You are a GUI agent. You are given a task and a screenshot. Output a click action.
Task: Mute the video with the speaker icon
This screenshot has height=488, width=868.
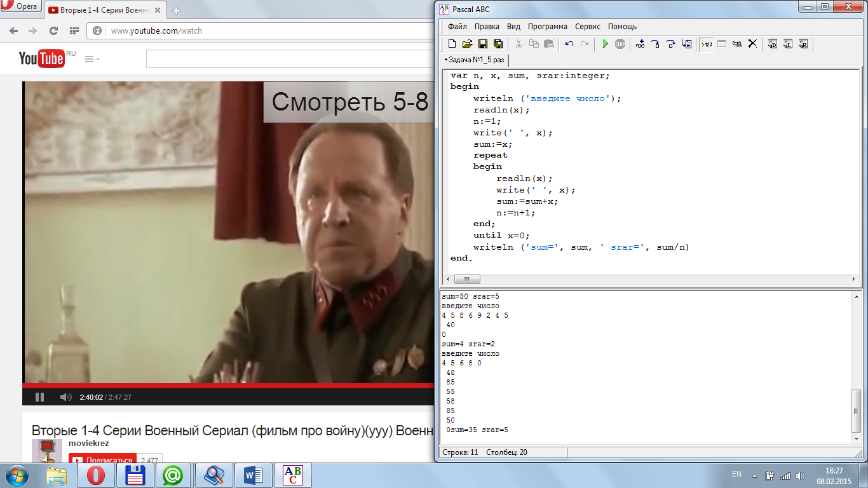point(65,397)
